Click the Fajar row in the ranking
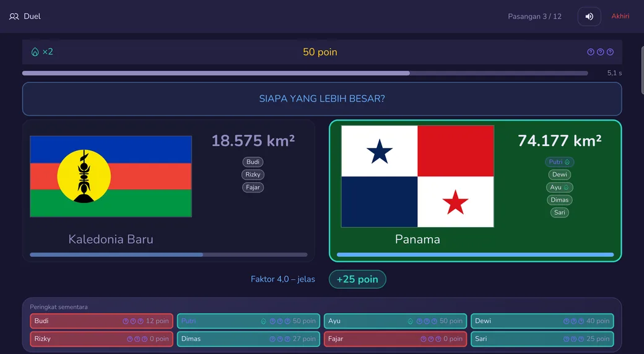Viewport: 644px width, 354px height. pos(395,339)
